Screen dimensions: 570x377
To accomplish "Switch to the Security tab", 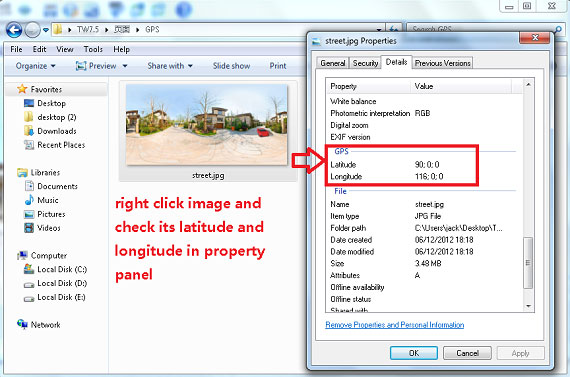I will click(365, 63).
